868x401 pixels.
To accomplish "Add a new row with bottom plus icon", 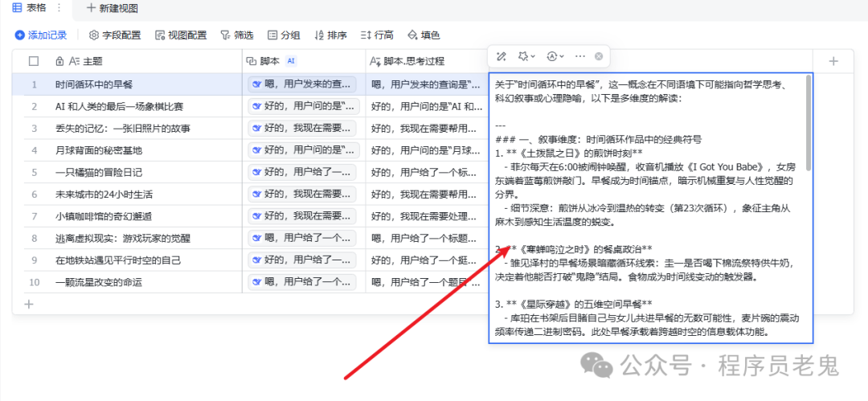I will tap(30, 304).
